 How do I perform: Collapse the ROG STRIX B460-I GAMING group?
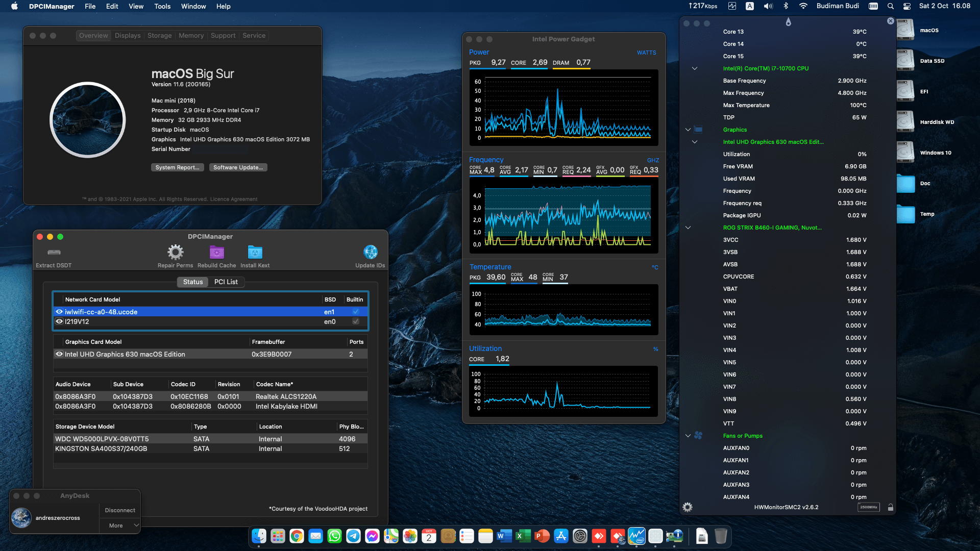[x=688, y=228]
